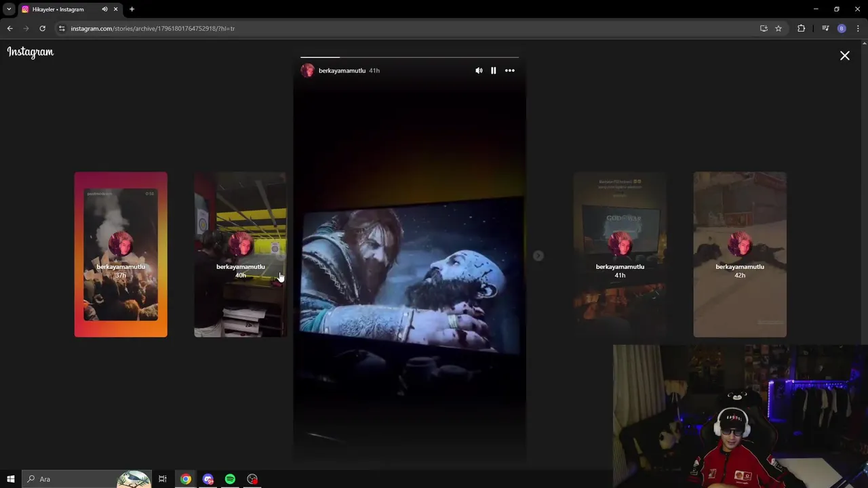Click the story author's avatar in header

click(308, 70)
